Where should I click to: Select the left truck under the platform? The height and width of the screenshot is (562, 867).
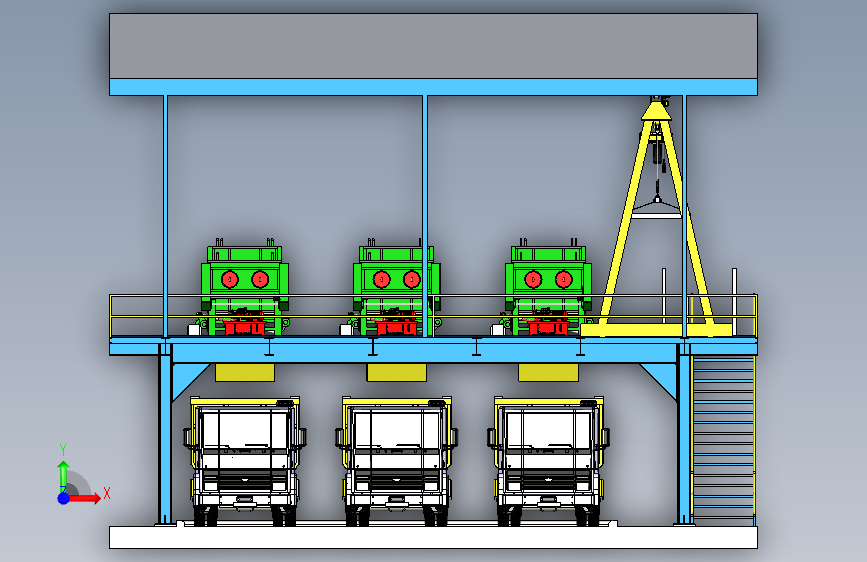(245, 461)
